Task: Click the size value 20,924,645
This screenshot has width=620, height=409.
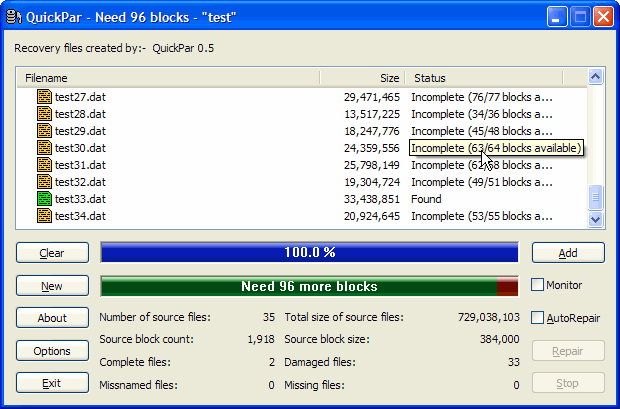Action: [x=372, y=216]
